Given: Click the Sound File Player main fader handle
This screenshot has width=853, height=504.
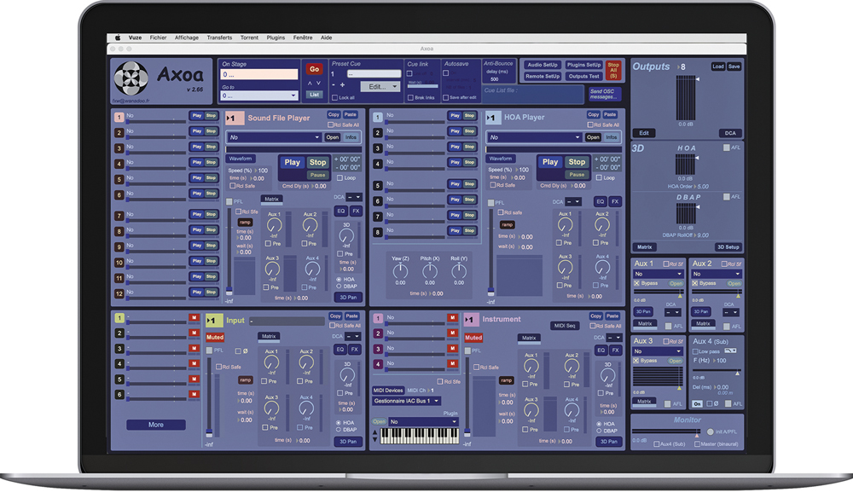Looking at the screenshot, I should point(229,291).
